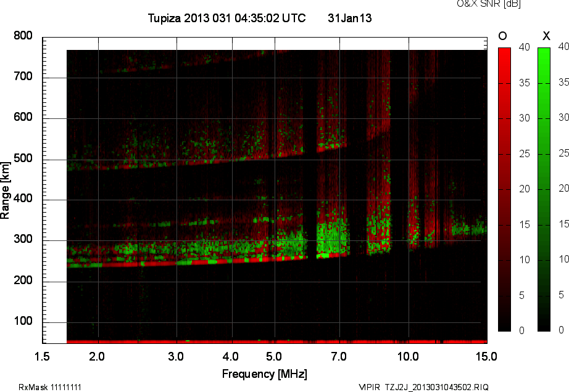This screenshot has height=392, width=569.
Task: Select the 'Frequency [MHz]' axis label
Action: (264, 374)
